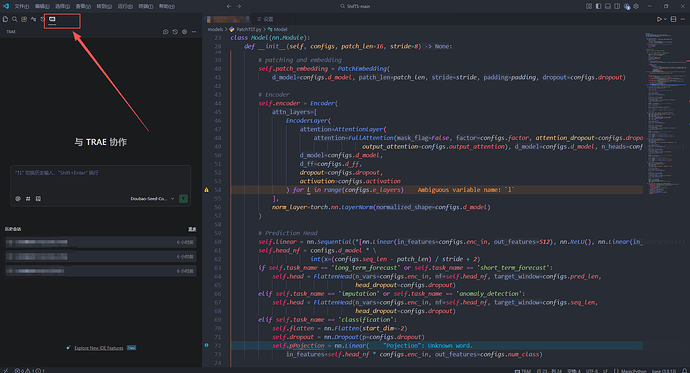Start a new chat in TRAE panel
The image size is (690, 373).
[x=165, y=32]
